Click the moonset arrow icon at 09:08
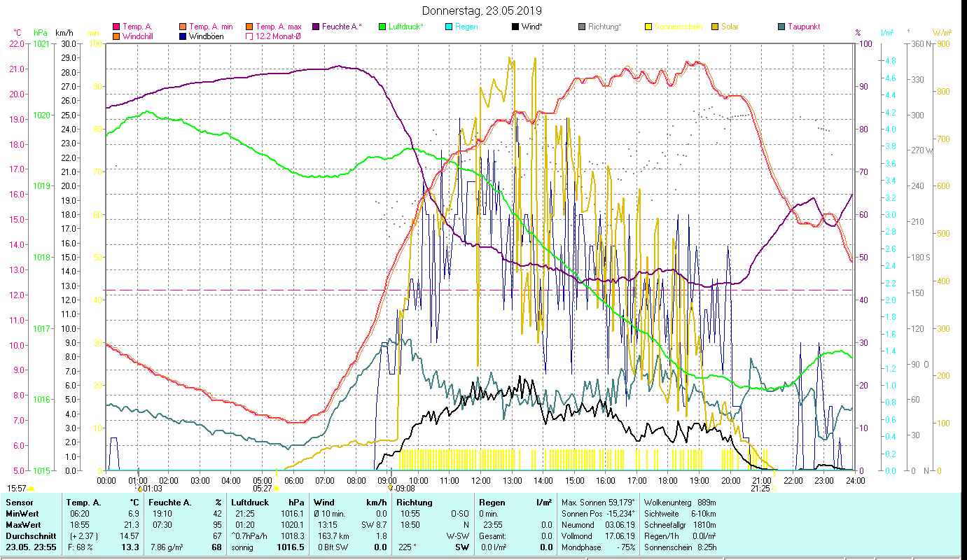 391,487
